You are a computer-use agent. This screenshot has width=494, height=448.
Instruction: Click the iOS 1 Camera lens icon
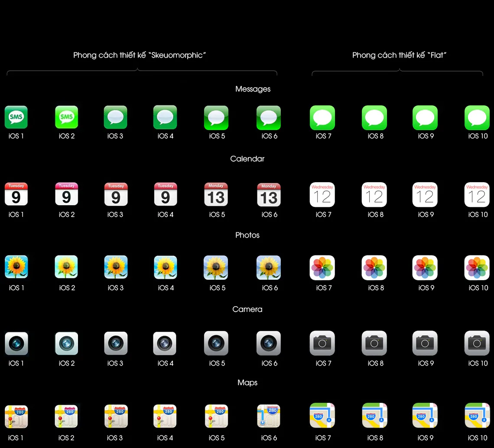coord(16,343)
